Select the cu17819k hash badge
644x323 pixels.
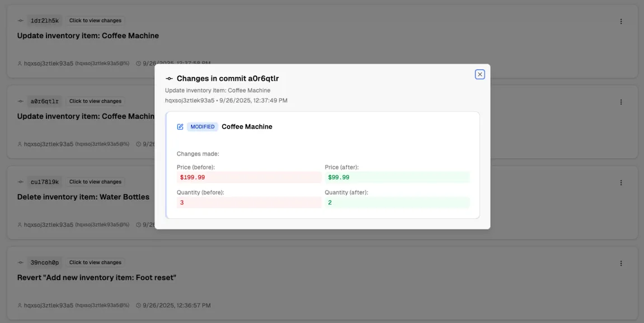pos(44,181)
